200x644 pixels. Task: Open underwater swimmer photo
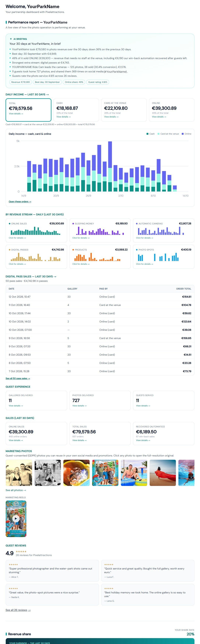186,473
